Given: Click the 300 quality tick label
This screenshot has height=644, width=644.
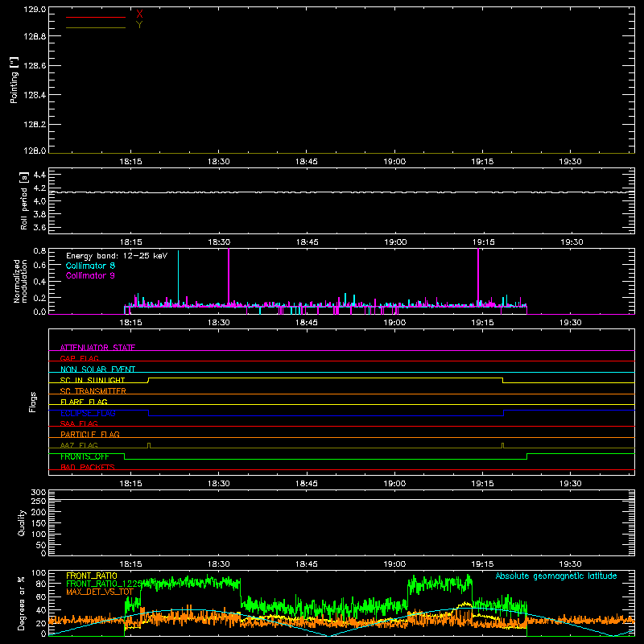Looking at the screenshot, I should coord(38,492).
